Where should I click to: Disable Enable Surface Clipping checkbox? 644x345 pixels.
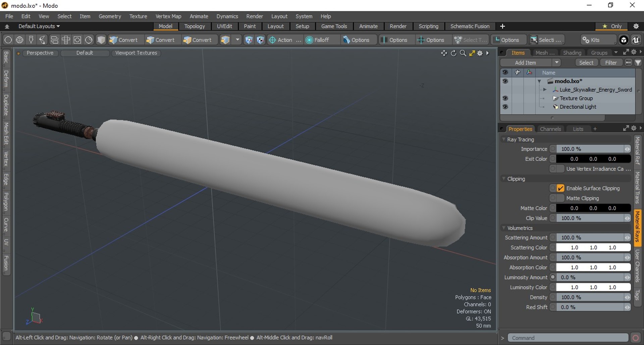(x=560, y=188)
